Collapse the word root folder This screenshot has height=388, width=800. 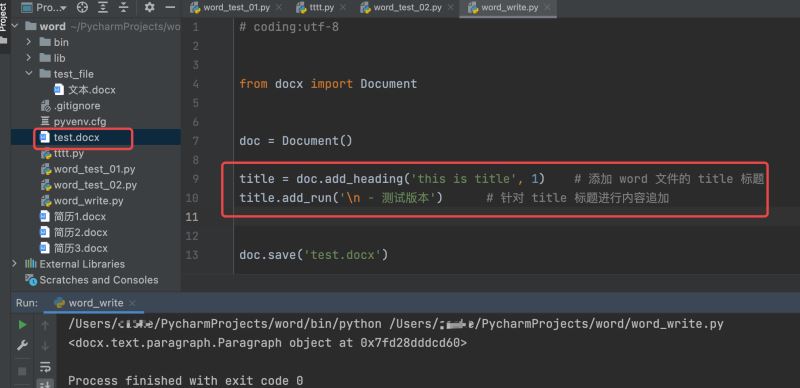click(15, 26)
